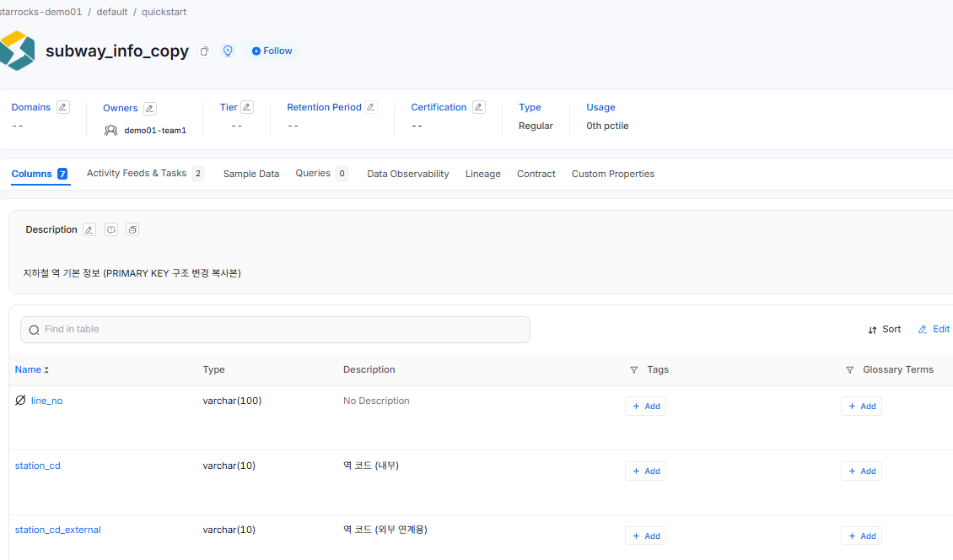The image size is (953, 560).
Task: Open the demo01-team1 owner link
Action: [155, 130]
